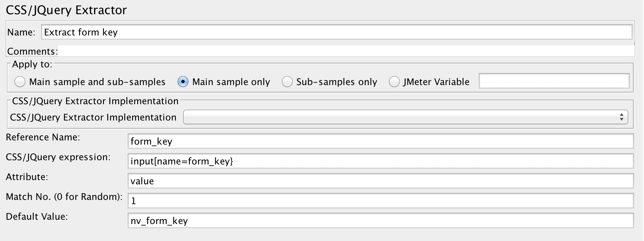Focus the Comments text field
Screen dimensions: 644x241
click(x=346, y=51)
